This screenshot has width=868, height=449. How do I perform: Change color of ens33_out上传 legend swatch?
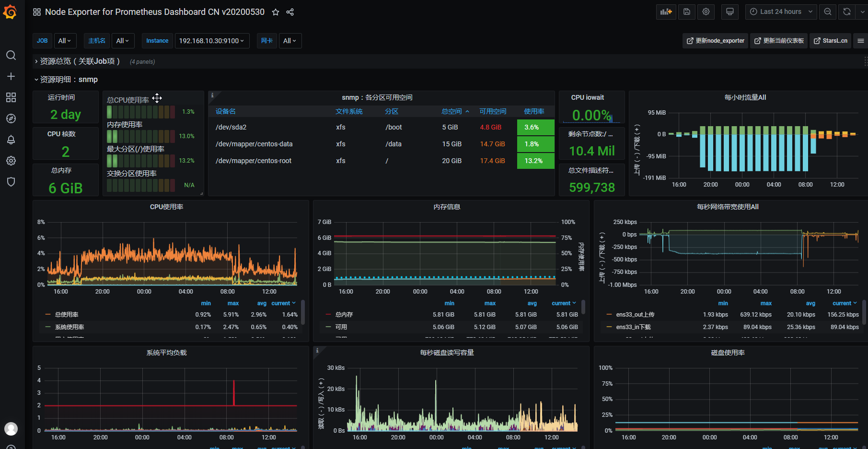coord(609,315)
